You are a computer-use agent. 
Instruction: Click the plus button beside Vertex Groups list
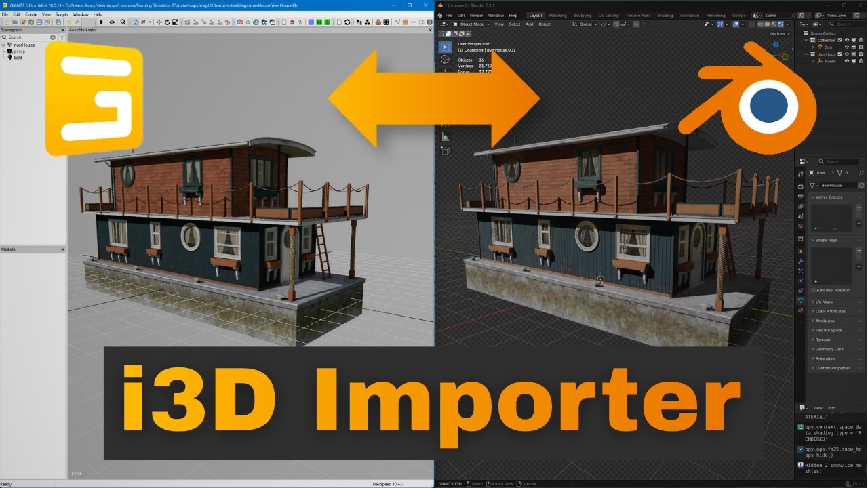[x=859, y=207]
